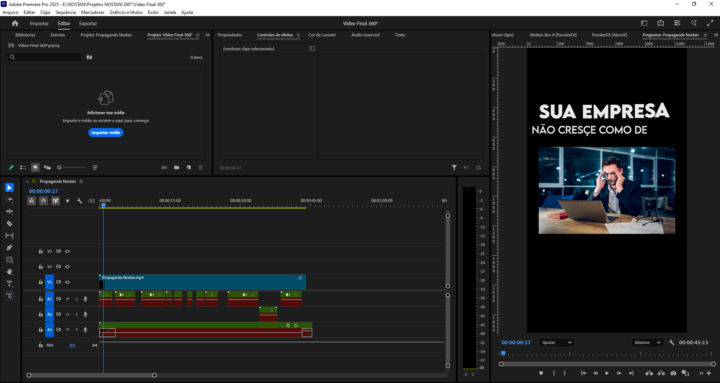
Task: Step forward one frame
Action: (619, 373)
